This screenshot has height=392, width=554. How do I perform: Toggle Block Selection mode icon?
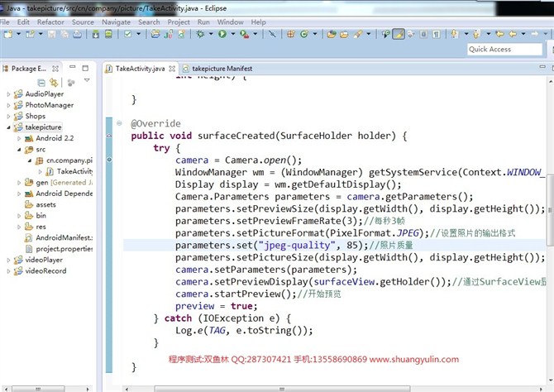[x=423, y=34]
